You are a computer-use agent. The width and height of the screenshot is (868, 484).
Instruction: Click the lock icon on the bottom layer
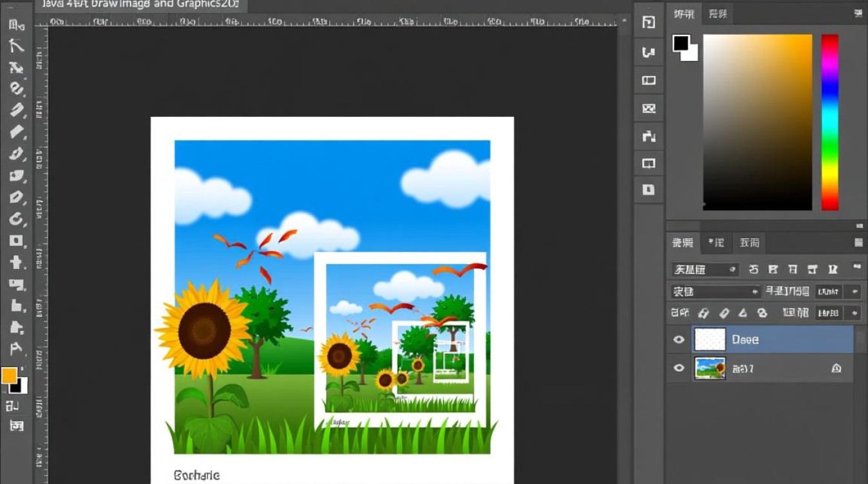[836, 368]
